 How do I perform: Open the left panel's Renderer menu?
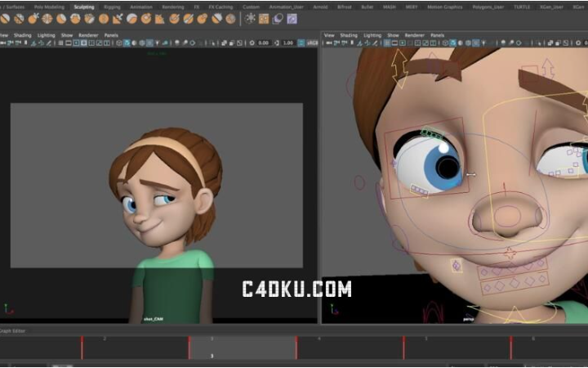88,35
